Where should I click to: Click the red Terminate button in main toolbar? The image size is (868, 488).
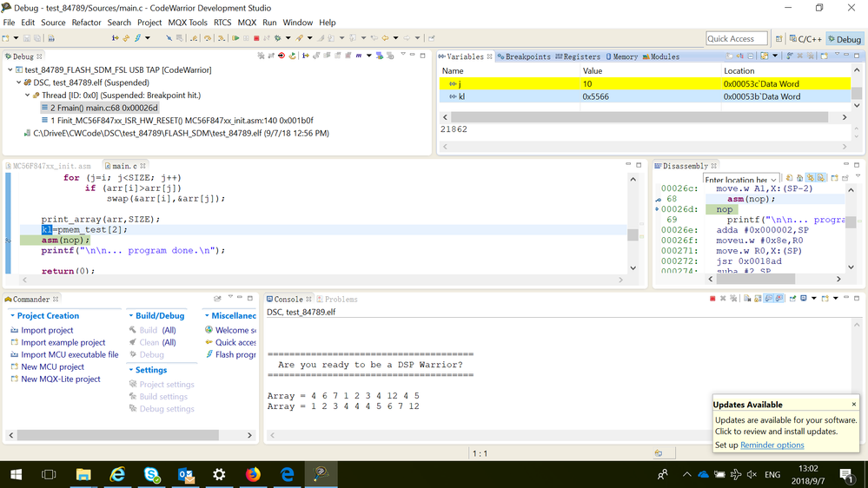256,38
